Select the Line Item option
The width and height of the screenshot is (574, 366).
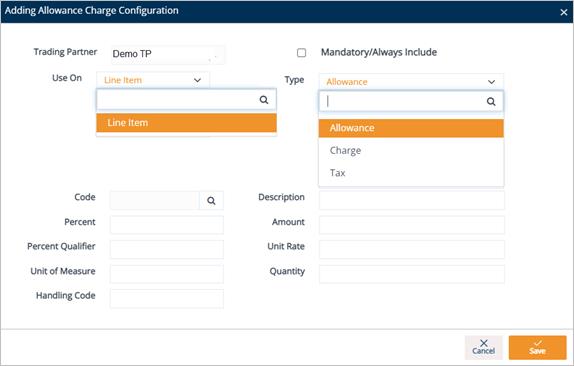[x=186, y=123]
